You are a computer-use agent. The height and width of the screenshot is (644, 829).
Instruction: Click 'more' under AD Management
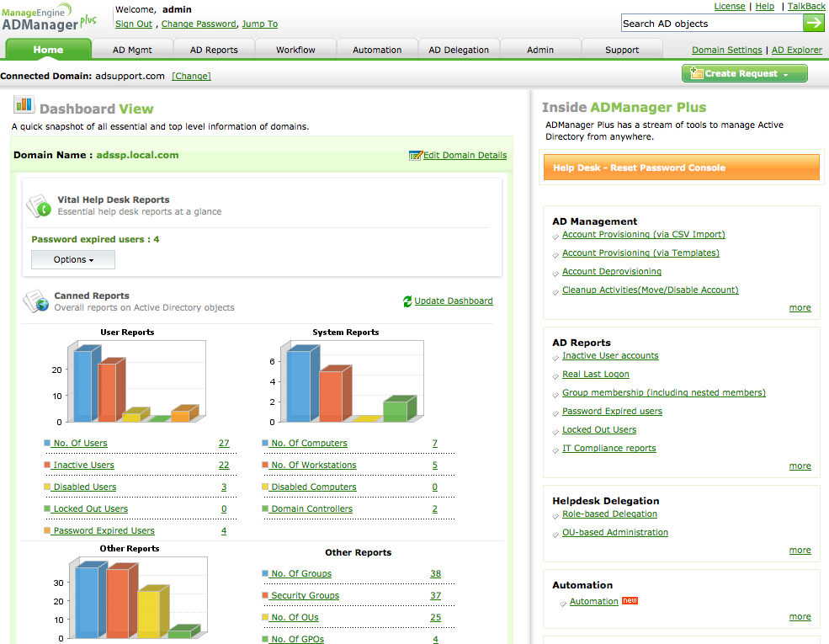point(800,308)
